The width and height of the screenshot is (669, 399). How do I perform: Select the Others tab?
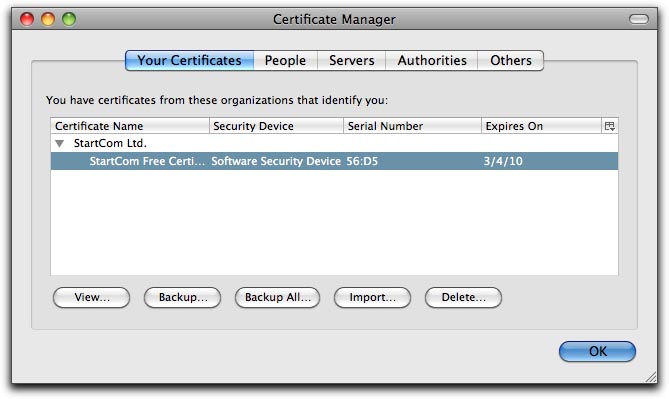(511, 60)
